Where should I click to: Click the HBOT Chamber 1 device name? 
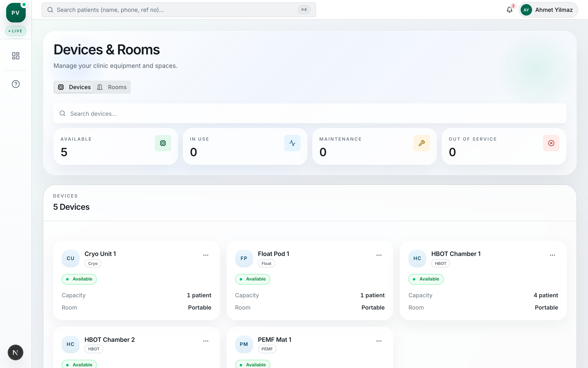tap(456, 254)
